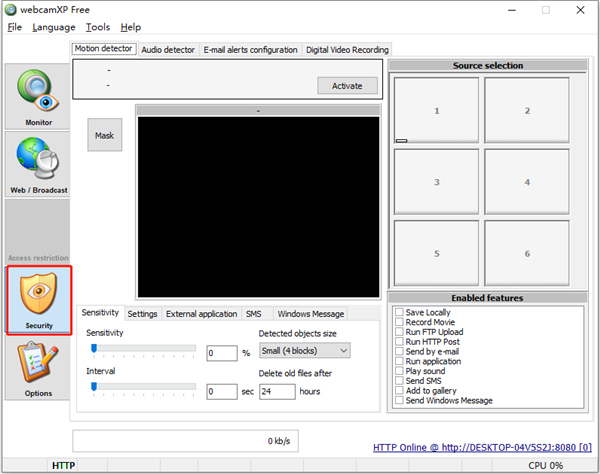Click the Delete old files hours field

(x=276, y=391)
